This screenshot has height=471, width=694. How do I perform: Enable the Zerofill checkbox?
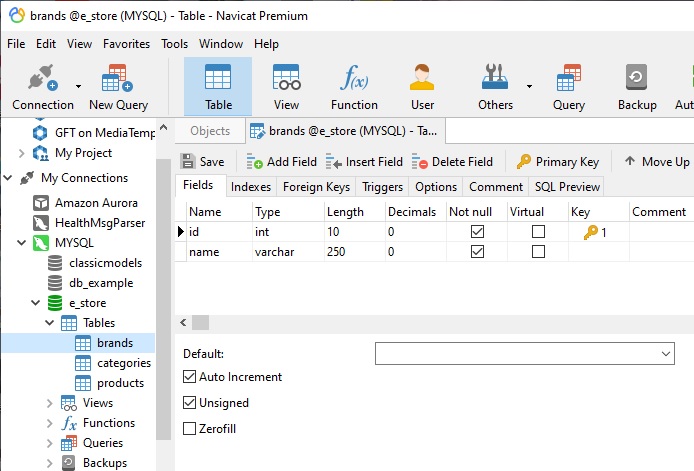[x=189, y=429]
